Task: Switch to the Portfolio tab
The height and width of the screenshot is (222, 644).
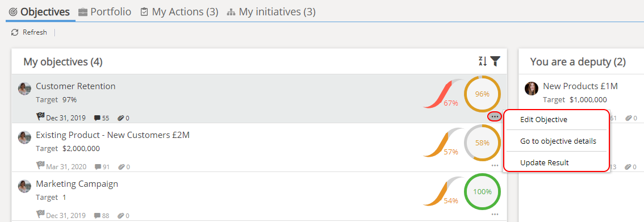Action: (x=104, y=12)
